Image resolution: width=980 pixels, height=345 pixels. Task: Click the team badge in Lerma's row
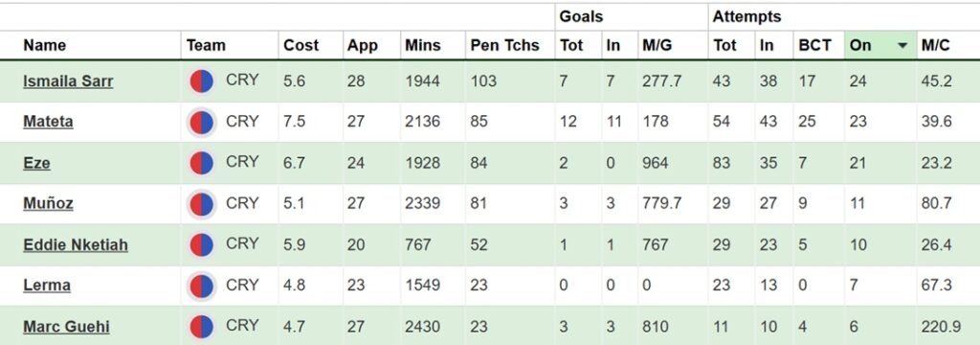201,287
